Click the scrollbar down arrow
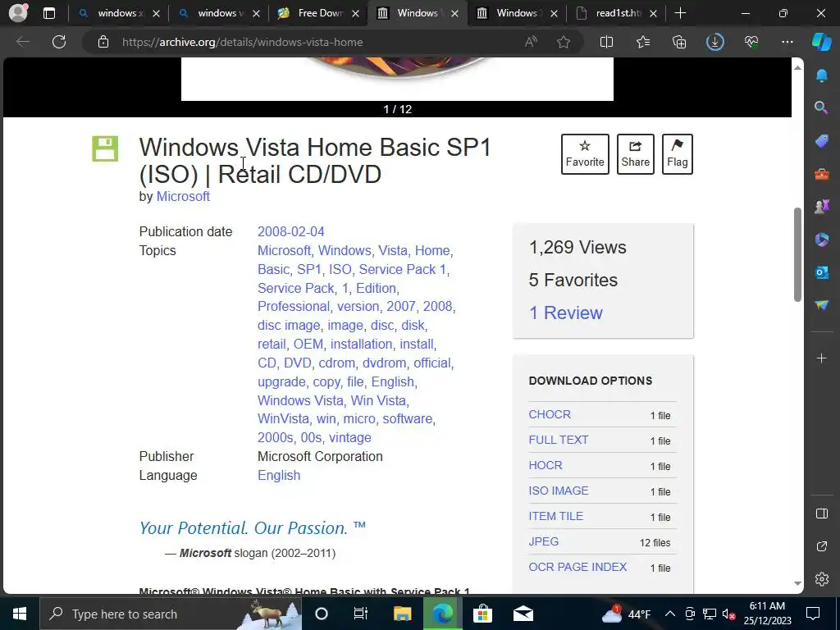This screenshot has height=630, width=840. pos(797,583)
